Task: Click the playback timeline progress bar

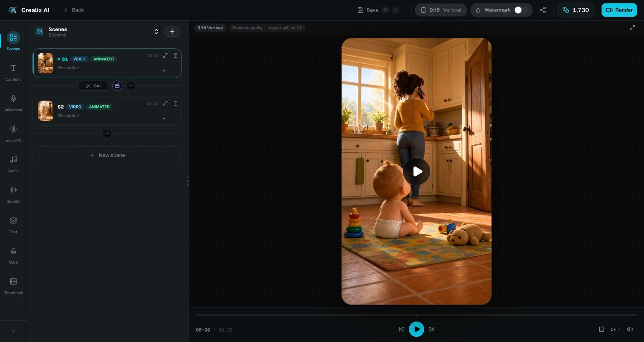Action: [417, 315]
